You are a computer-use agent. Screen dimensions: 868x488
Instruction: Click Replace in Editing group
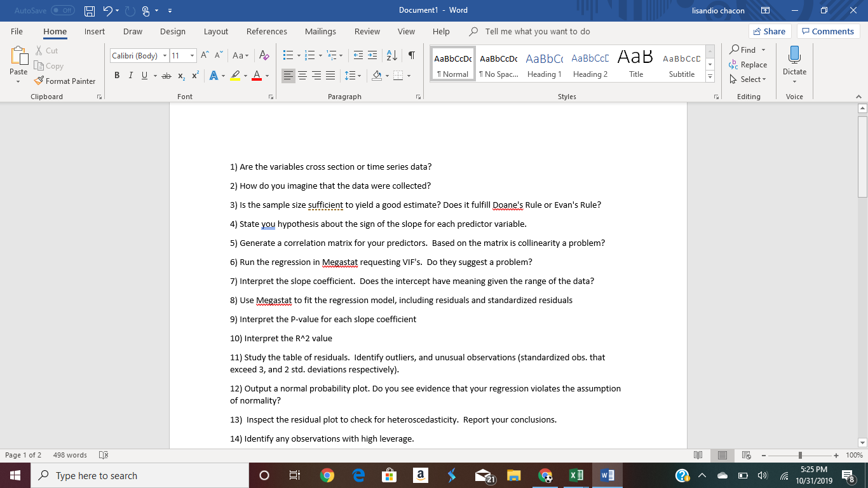749,65
